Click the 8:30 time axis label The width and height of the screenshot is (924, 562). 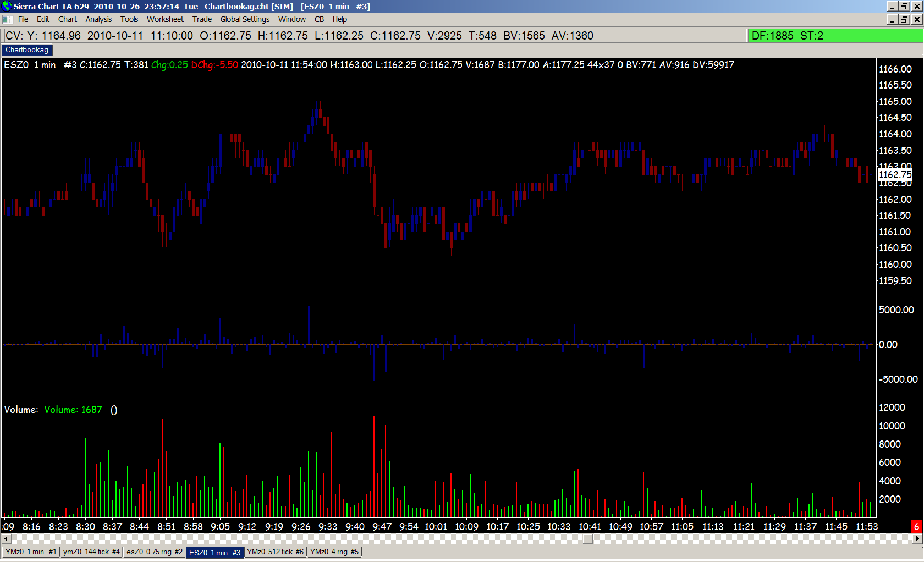pos(85,527)
